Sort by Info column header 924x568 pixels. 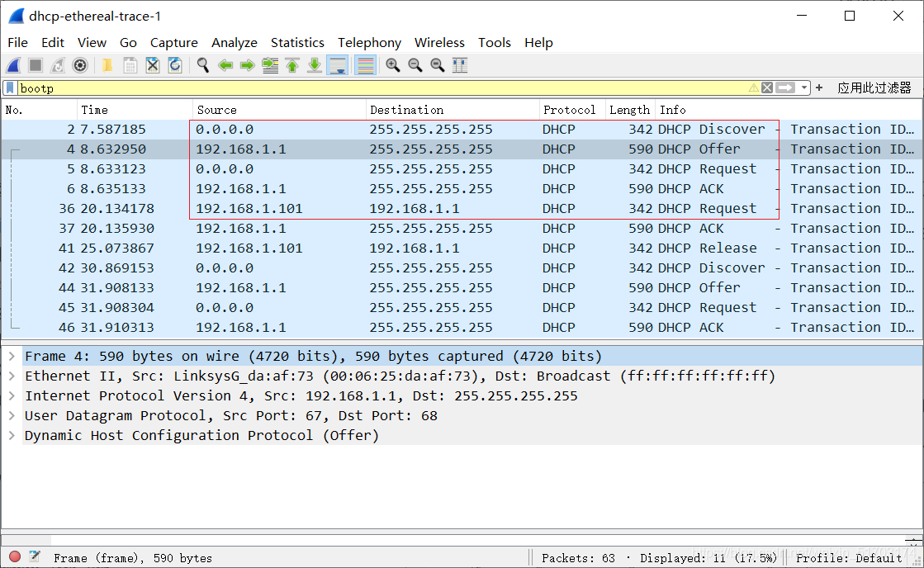[789, 110]
